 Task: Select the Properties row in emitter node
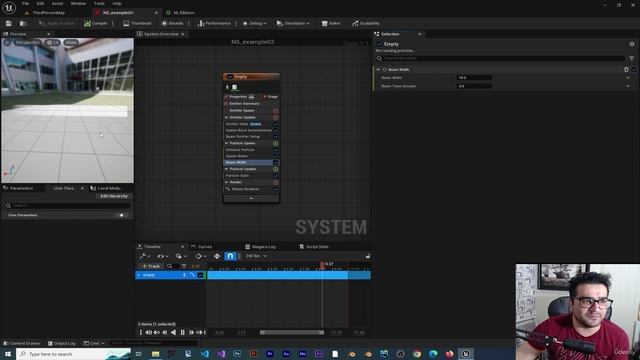(239, 97)
